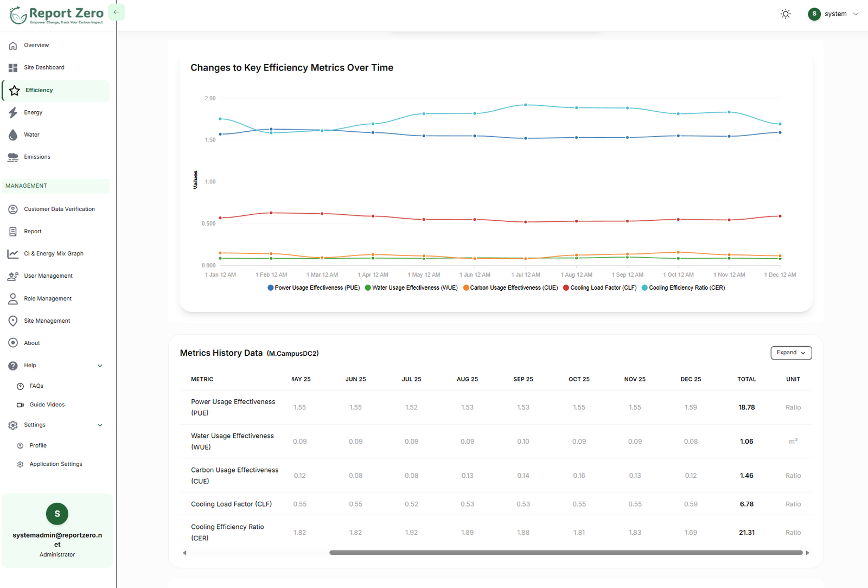The image size is (868, 588).
Task: Open the Role Management menu item
Action: coord(48,299)
